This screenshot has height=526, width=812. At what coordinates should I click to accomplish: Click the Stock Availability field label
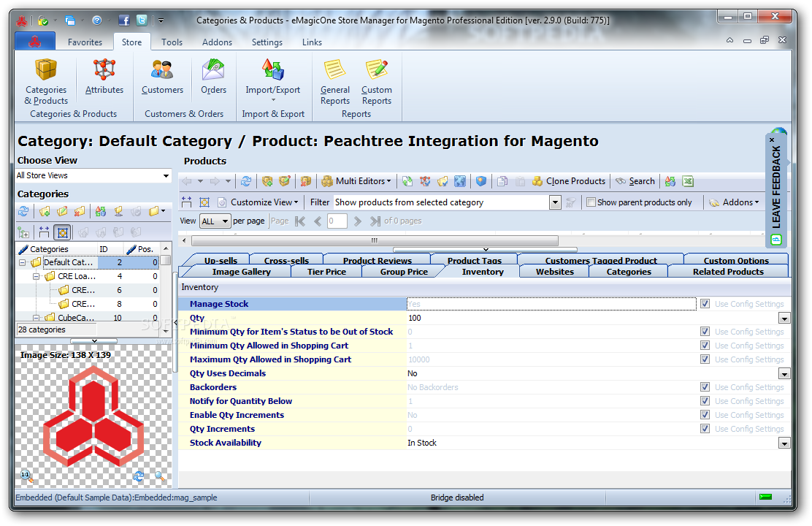tap(225, 443)
